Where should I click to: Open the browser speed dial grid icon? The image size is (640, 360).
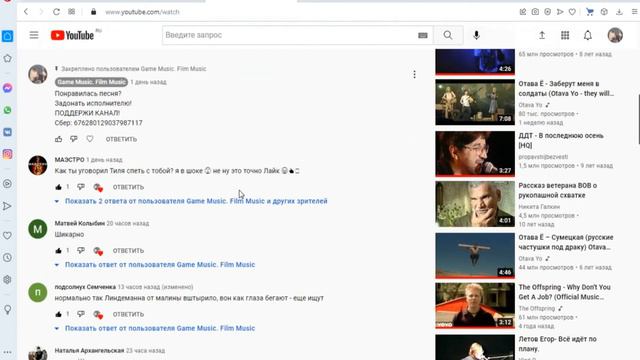click(71, 12)
